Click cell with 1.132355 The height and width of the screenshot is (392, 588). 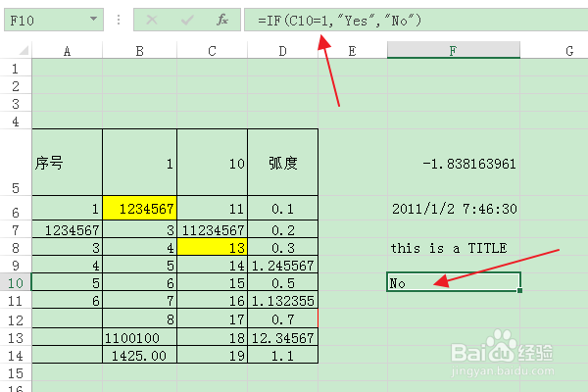(283, 300)
